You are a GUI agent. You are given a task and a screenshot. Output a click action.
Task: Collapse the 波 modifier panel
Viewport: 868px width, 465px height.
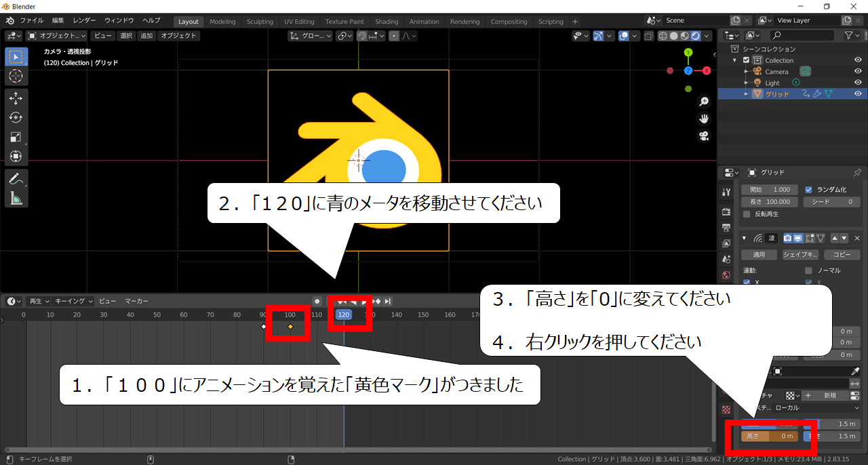coord(745,238)
